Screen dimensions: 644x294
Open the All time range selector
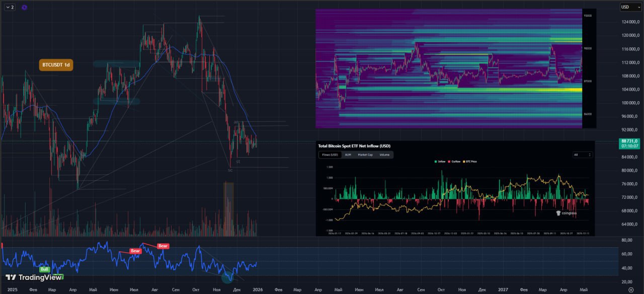[x=583, y=155]
